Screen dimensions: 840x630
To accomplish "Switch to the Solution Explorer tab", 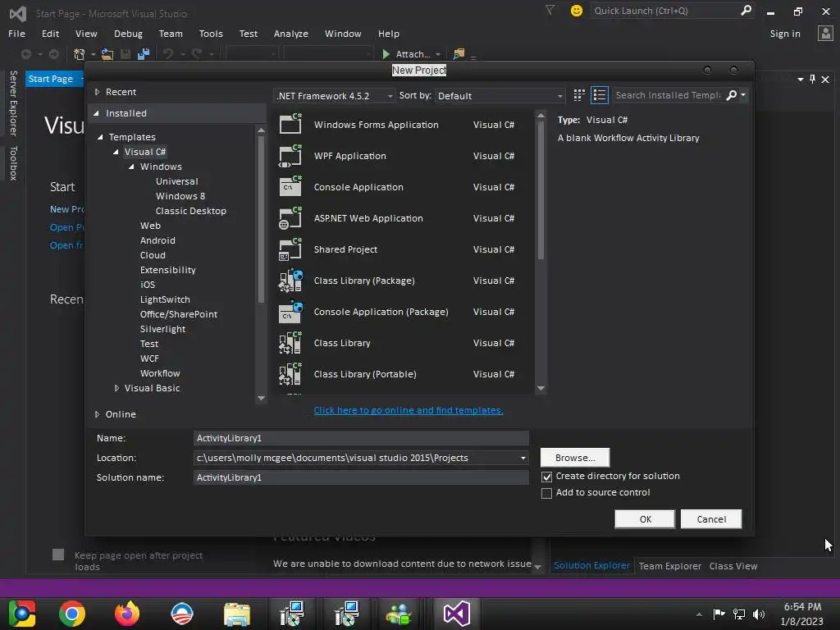I will 592,565.
